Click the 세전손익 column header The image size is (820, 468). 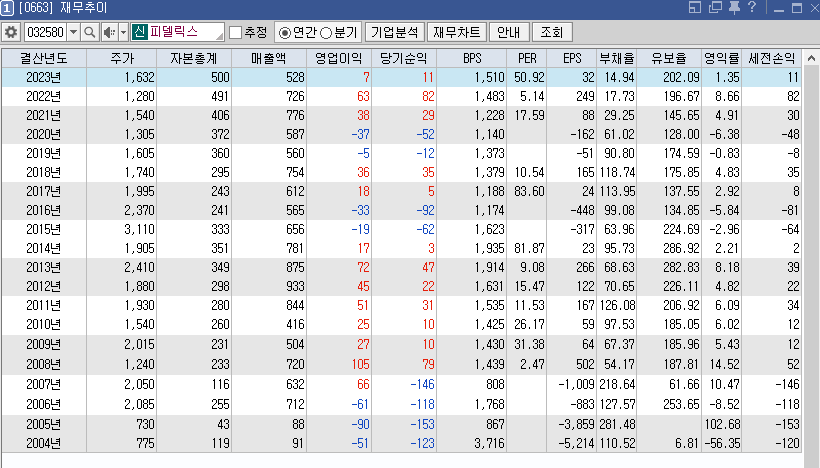coord(772,58)
